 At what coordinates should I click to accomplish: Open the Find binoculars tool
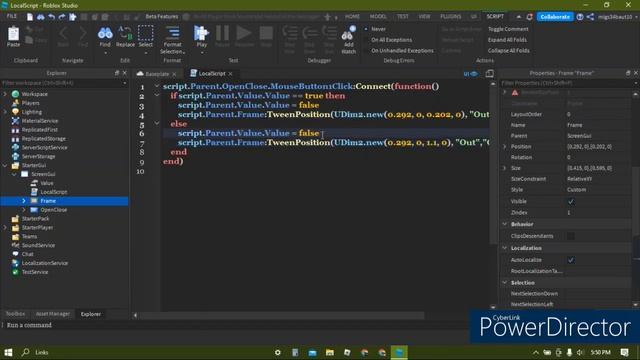tap(105, 34)
